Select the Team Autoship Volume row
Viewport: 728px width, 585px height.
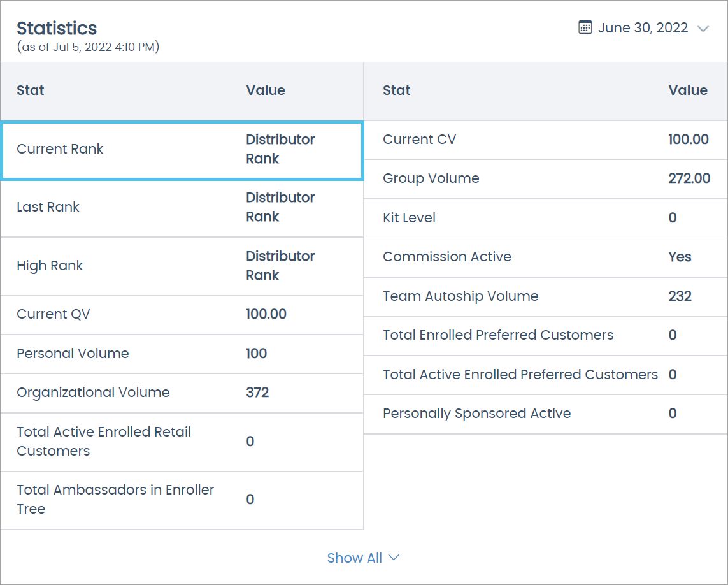click(x=545, y=296)
